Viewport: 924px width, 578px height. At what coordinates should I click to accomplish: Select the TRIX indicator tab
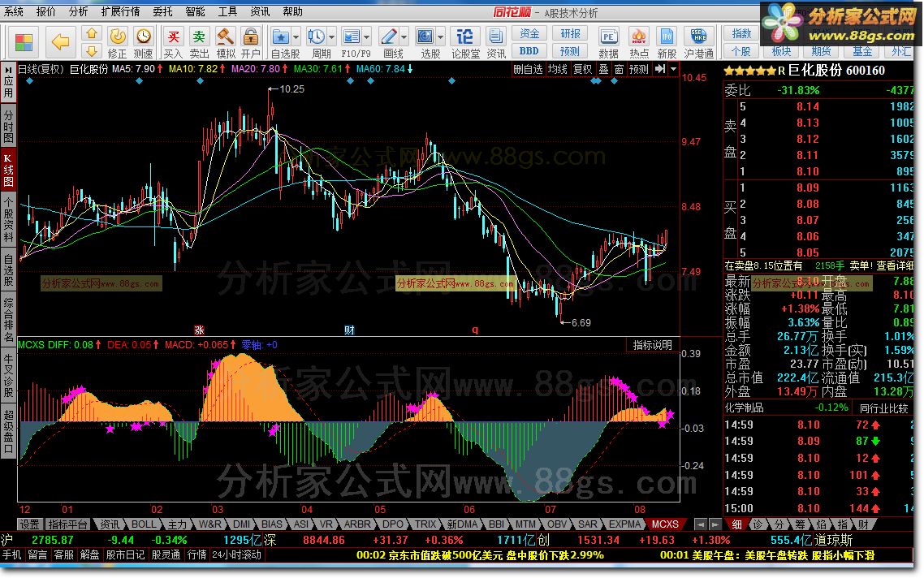425,524
